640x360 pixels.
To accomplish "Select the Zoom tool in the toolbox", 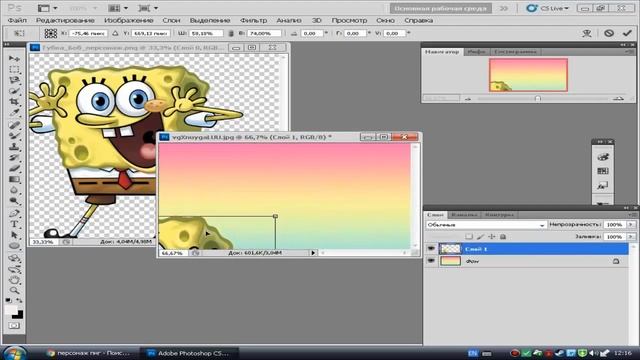I will click(x=14, y=291).
